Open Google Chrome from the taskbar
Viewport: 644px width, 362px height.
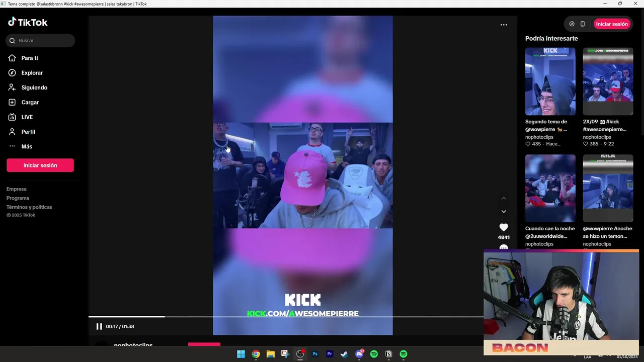[x=256, y=354]
